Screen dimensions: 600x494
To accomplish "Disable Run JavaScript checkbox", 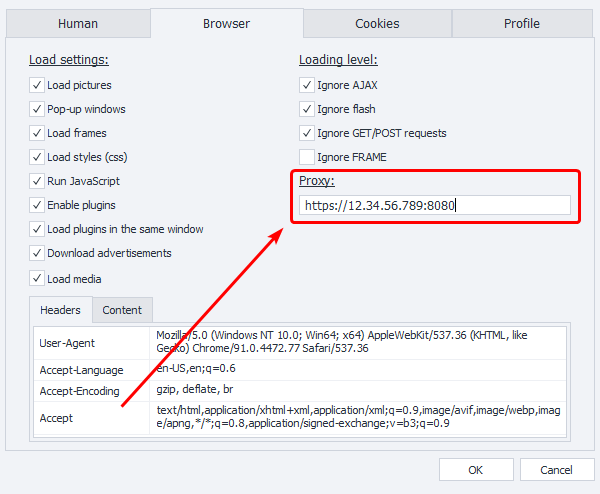I will pyautogui.click(x=37, y=181).
